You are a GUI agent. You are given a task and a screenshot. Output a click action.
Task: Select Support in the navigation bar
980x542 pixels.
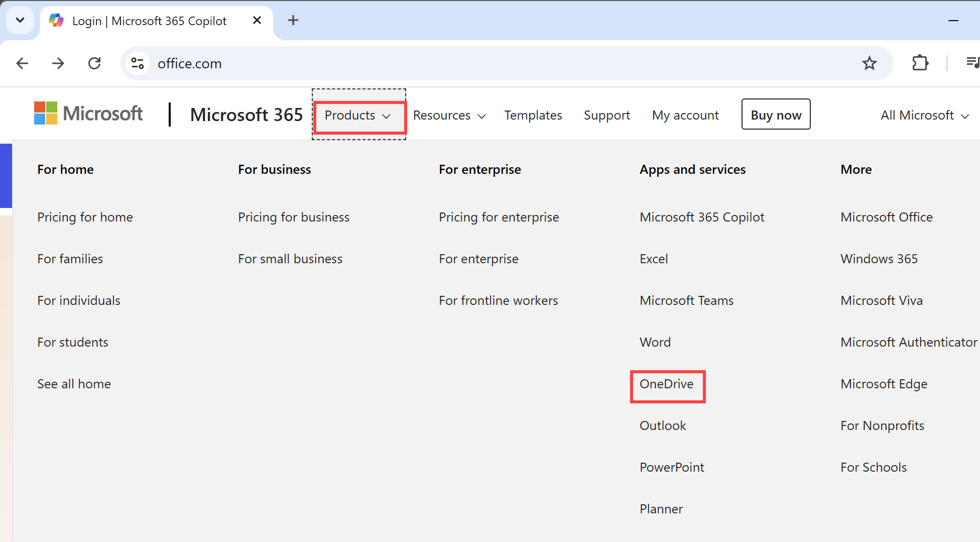tap(606, 116)
